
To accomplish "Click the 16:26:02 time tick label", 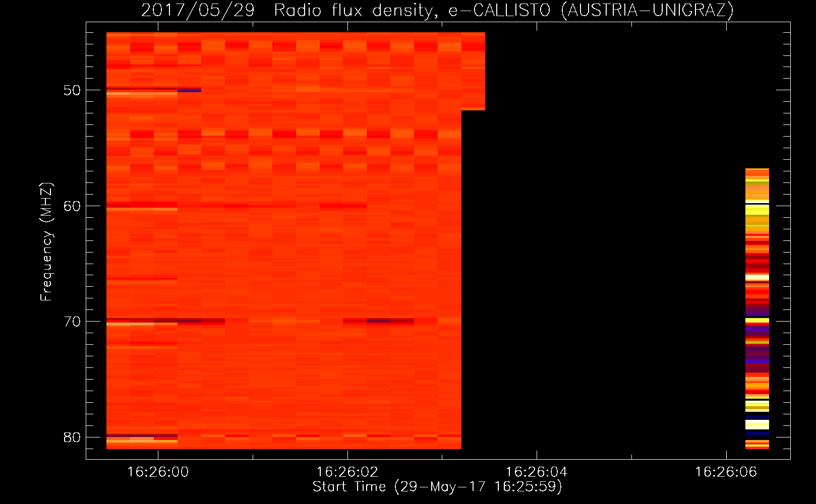I will pos(347,472).
